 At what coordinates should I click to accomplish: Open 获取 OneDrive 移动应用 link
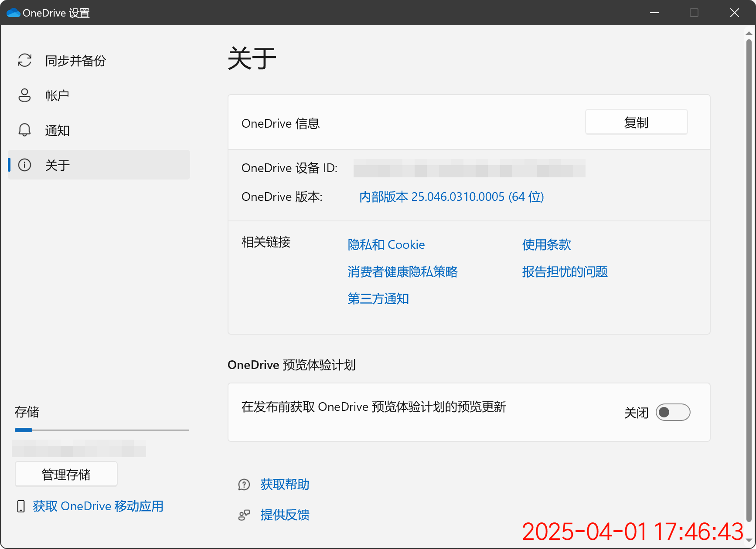[98, 506]
